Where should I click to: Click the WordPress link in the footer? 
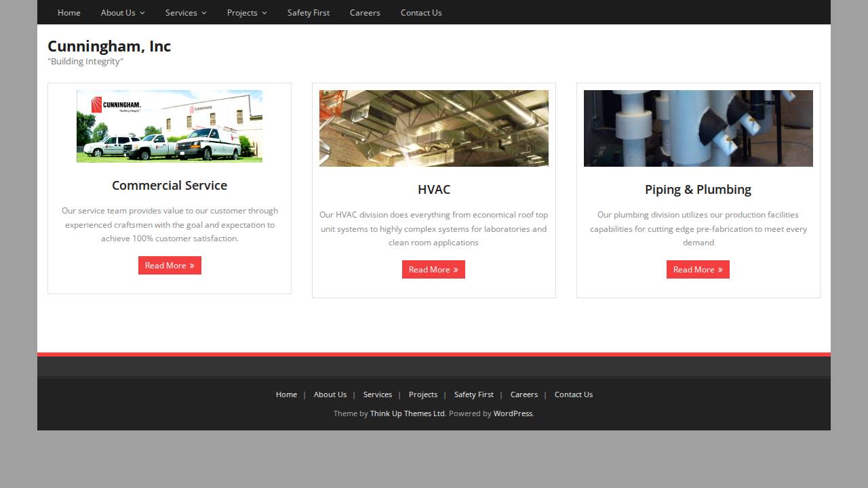tap(513, 413)
